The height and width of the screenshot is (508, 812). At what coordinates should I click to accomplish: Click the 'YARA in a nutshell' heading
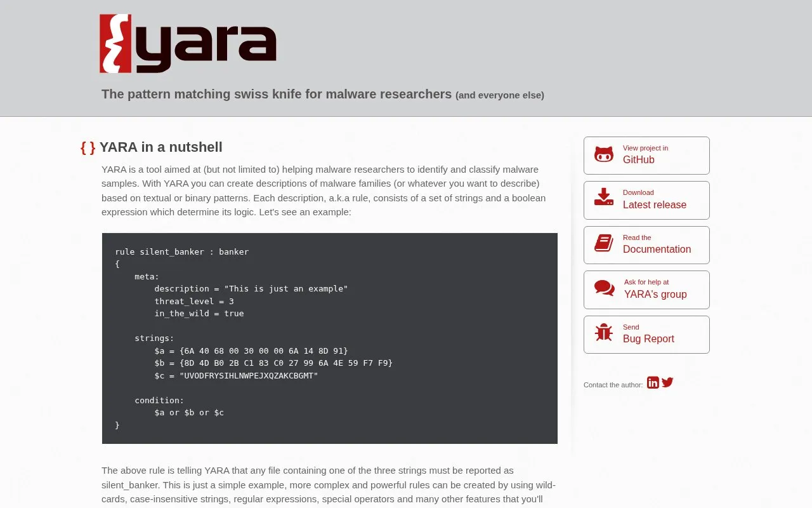pyautogui.click(x=160, y=147)
